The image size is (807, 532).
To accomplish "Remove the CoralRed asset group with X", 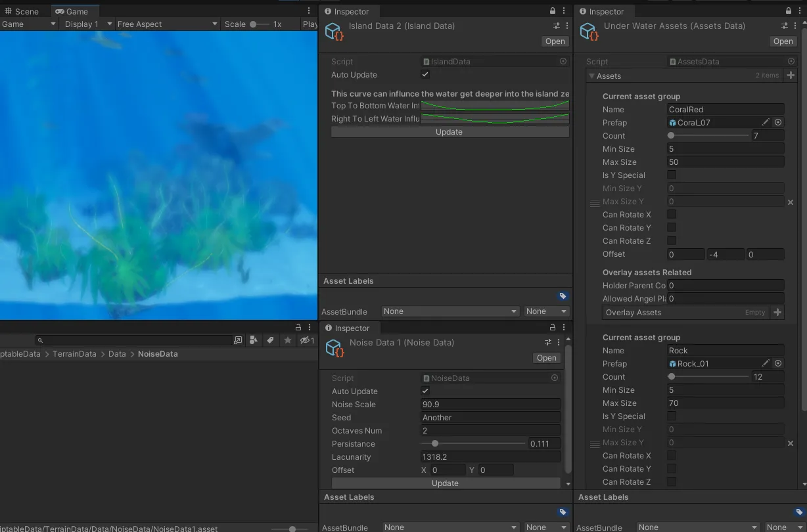I will [791, 202].
